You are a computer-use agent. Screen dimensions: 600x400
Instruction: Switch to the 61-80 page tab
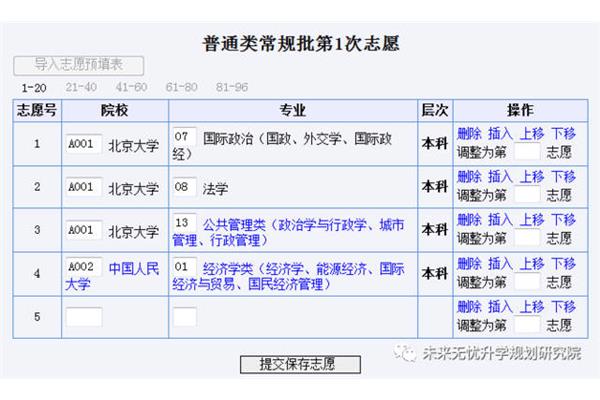click(x=181, y=87)
